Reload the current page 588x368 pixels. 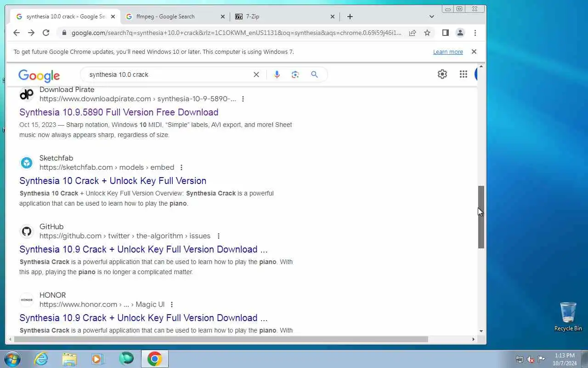[46, 33]
